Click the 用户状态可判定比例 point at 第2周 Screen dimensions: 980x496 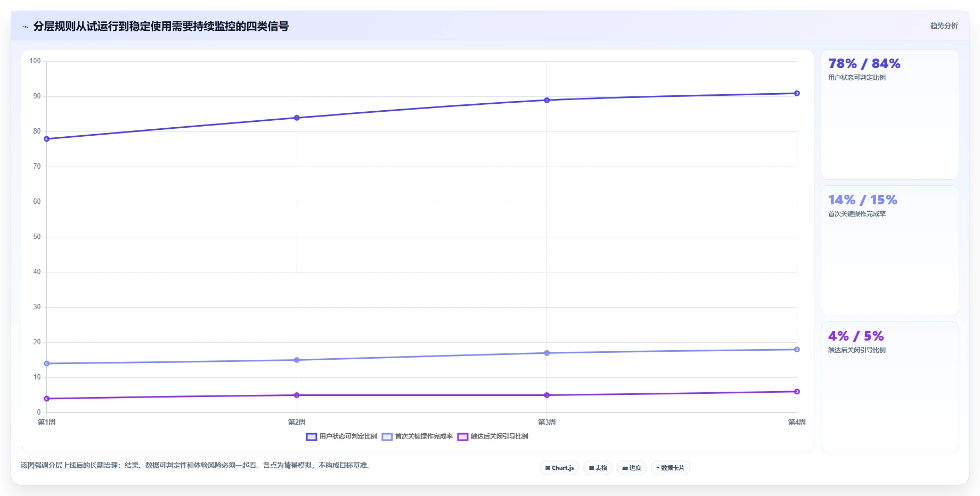click(297, 118)
